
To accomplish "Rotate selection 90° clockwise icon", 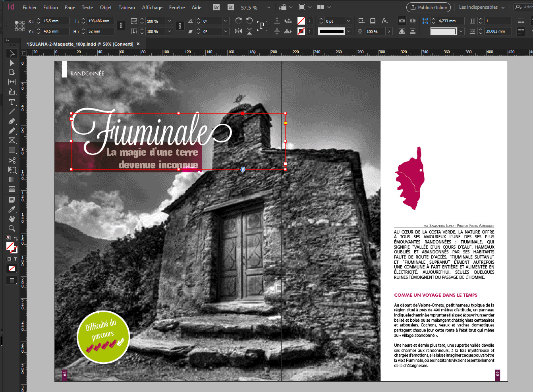I will coord(238,21).
